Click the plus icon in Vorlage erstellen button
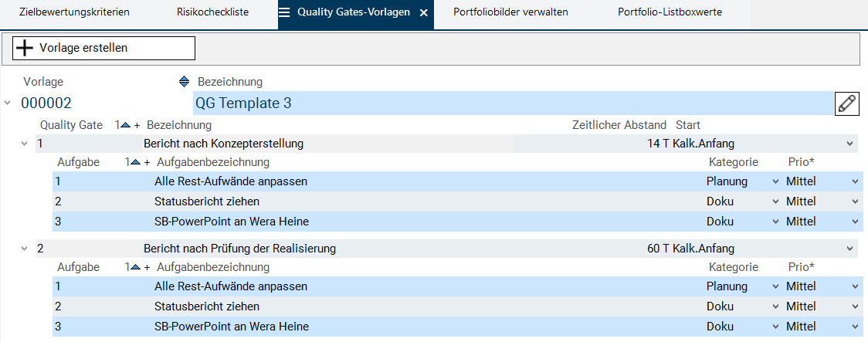This screenshot has width=868, height=342. pos(25,48)
